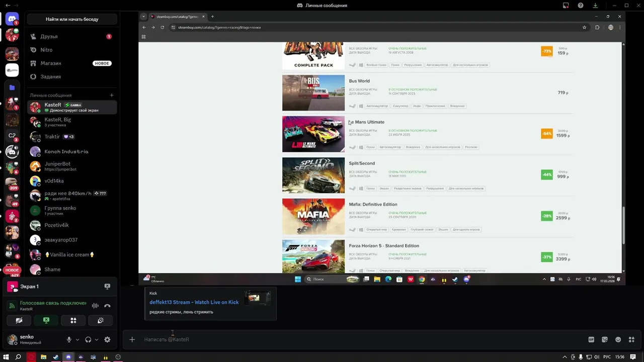Toggle microphone mute in user panel
This screenshot has width=644, height=362.
point(69,339)
